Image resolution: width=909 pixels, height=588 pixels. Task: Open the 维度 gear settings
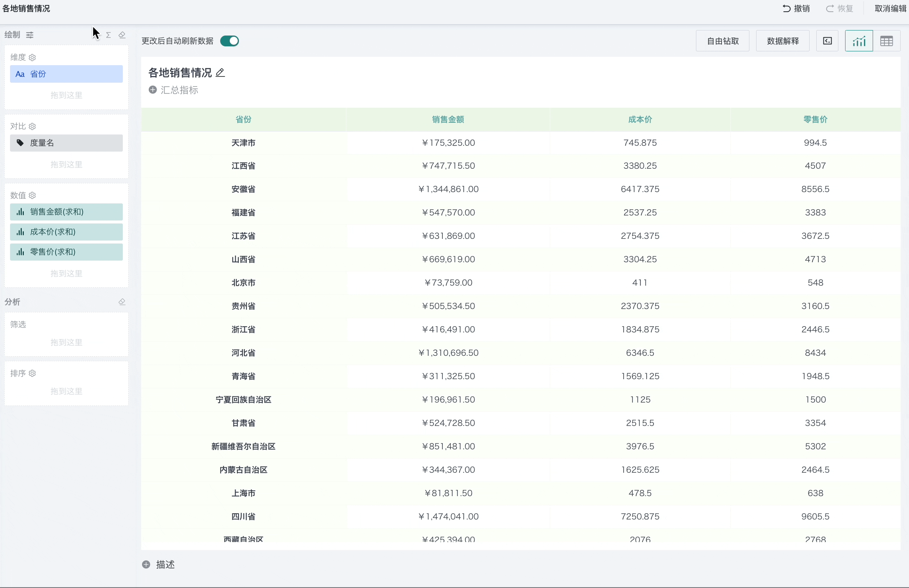coord(32,58)
